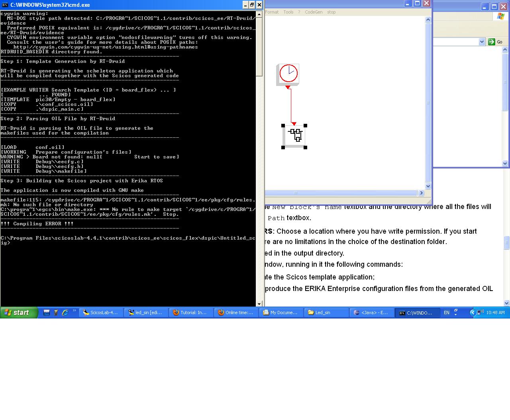Click cmd.exe scrollbar down arrow
This screenshot has height=420, width=510.
click(x=259, y=304)
